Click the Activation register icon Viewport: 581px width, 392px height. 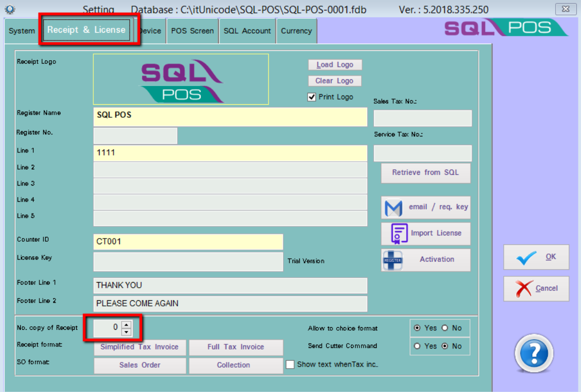pos(393,260)
